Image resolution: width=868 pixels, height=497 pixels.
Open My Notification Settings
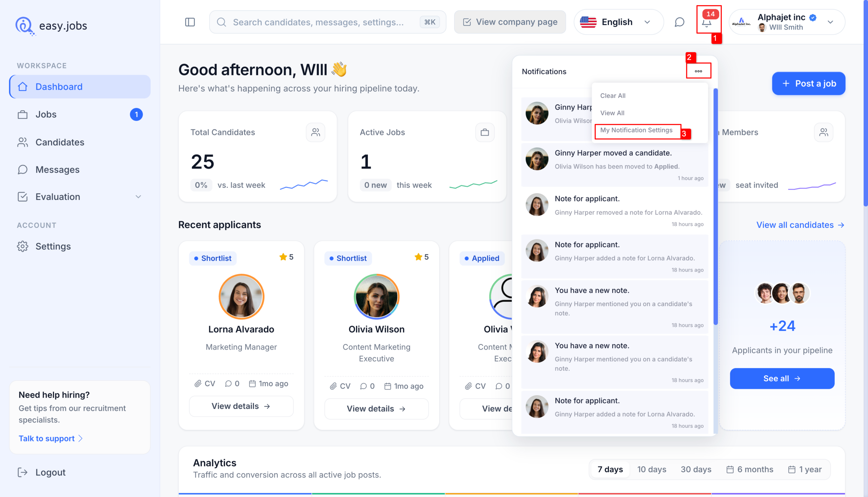(636, 130)
